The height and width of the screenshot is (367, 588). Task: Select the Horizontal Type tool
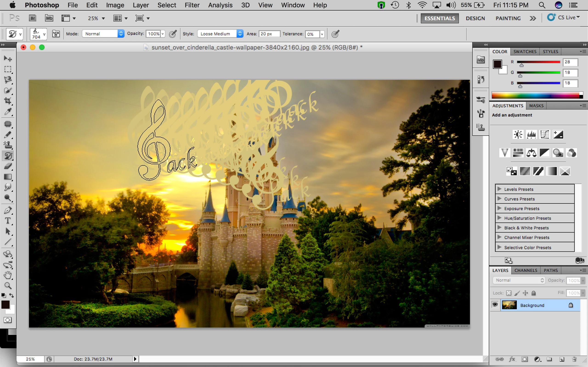coord(8,221)
